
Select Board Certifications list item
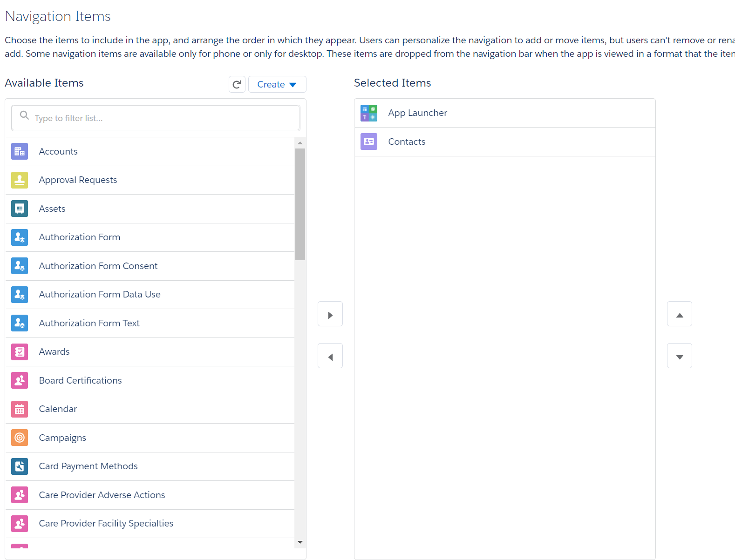[x=150, y=380]
